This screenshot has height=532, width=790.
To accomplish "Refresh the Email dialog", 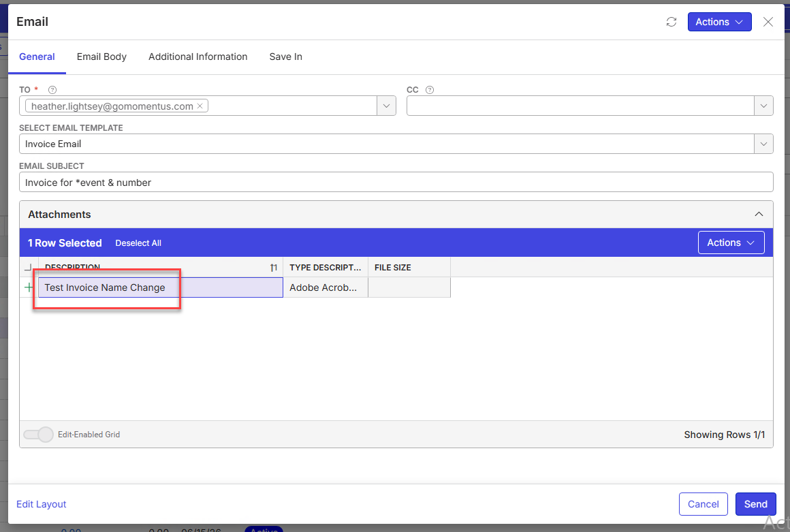I will click(671, 22).
